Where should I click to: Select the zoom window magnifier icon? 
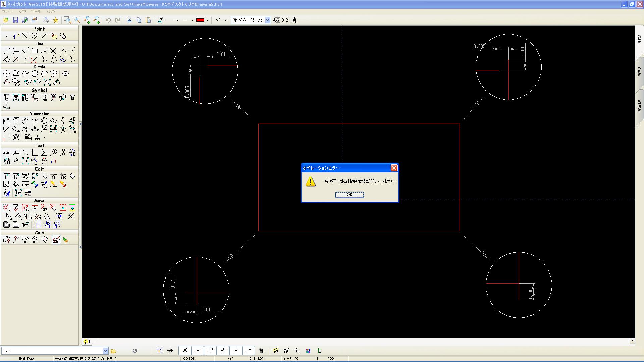(67, 20)
